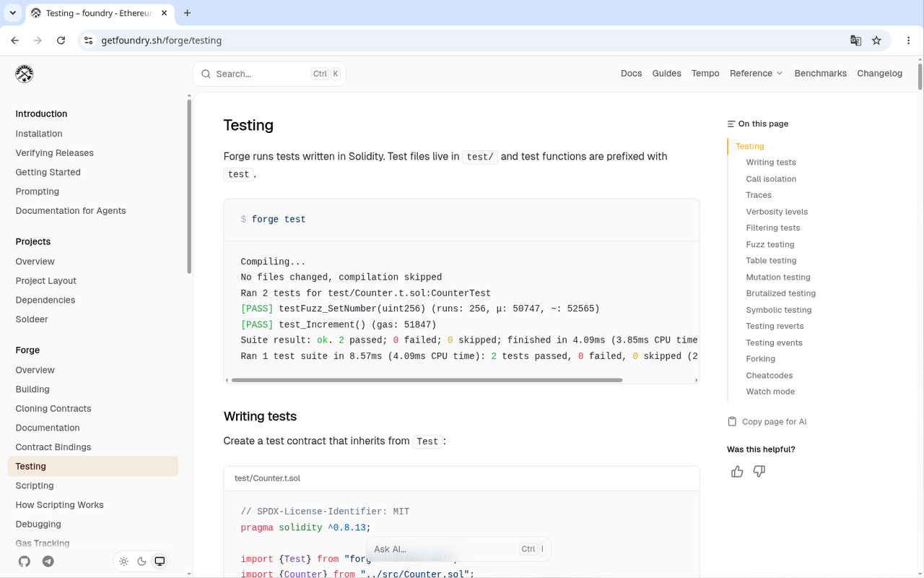Screen dimensions: 924x578
Task: Jump to Mutation testing section
Action: (x=778, y=277)
